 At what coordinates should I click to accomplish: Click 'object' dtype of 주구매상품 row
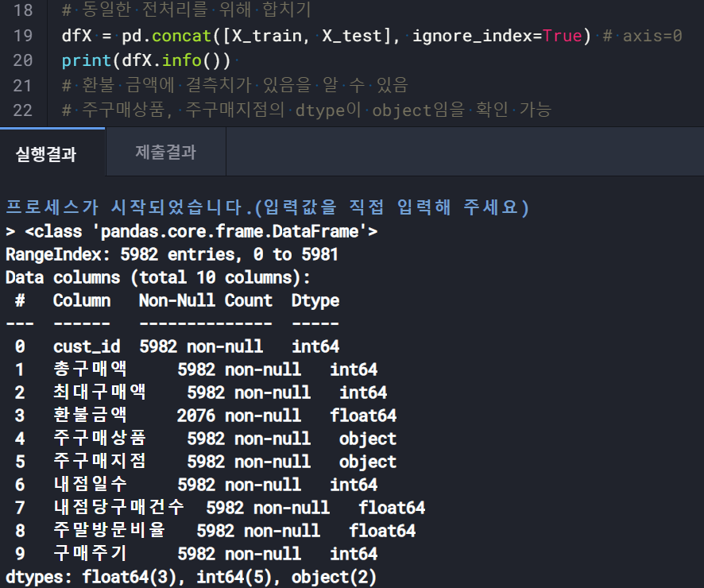368,439
